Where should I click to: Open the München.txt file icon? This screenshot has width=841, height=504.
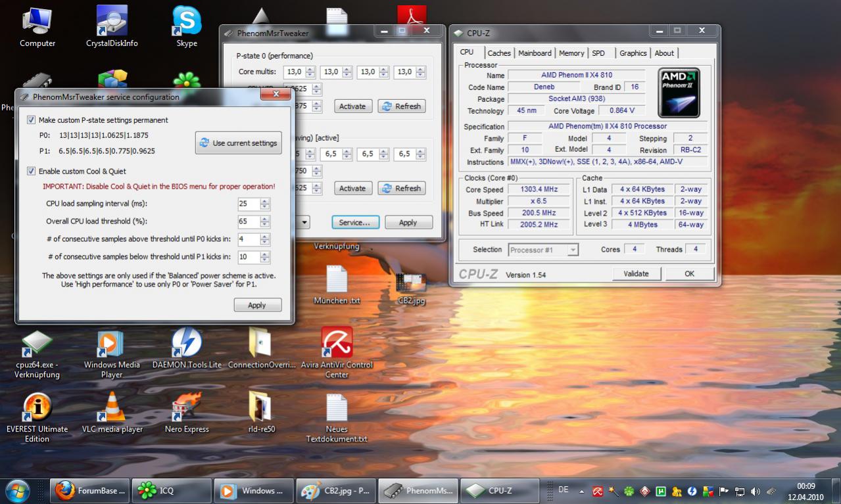[x=337, y=285]
